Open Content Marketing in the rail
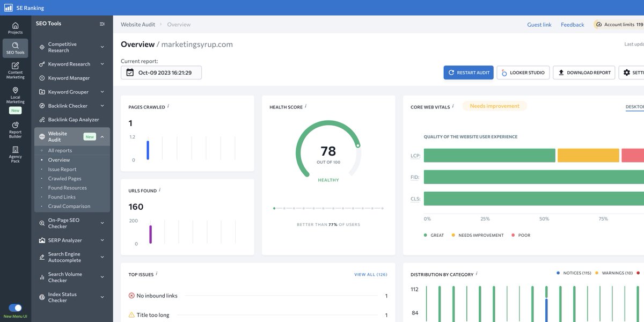 [15, 70]
